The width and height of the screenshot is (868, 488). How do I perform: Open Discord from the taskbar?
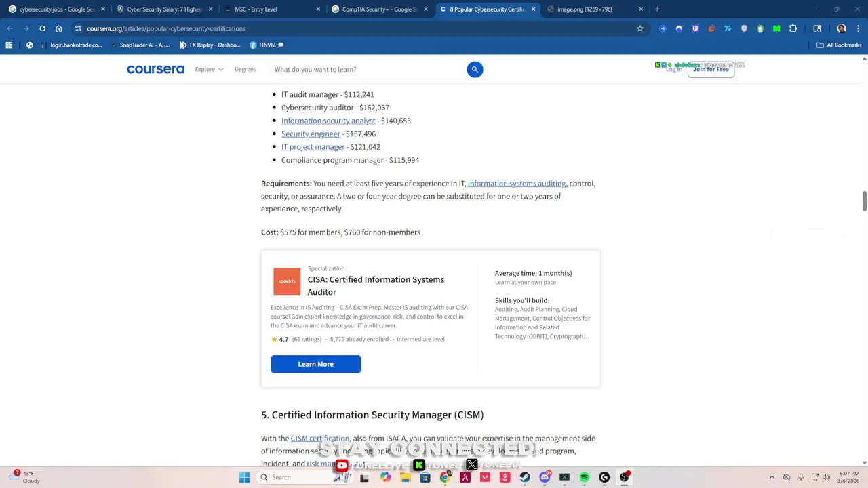[545, 477]
